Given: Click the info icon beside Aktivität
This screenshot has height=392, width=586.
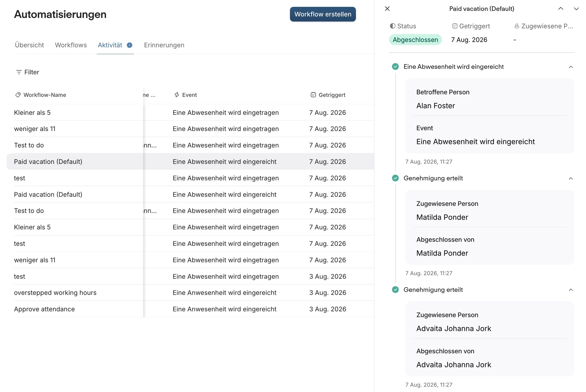Looking at the screenshot, I should [x=129, y=45].
